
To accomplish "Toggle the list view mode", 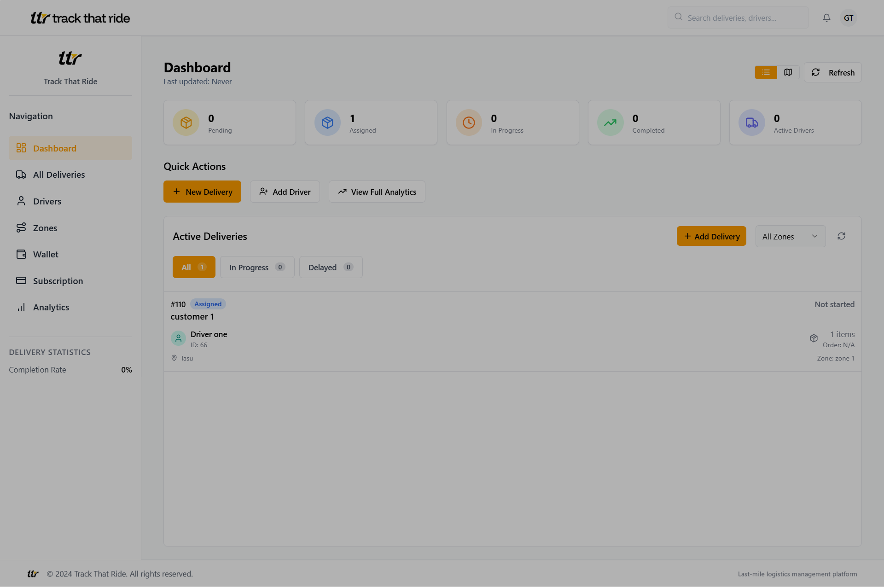I will [766, 72].
